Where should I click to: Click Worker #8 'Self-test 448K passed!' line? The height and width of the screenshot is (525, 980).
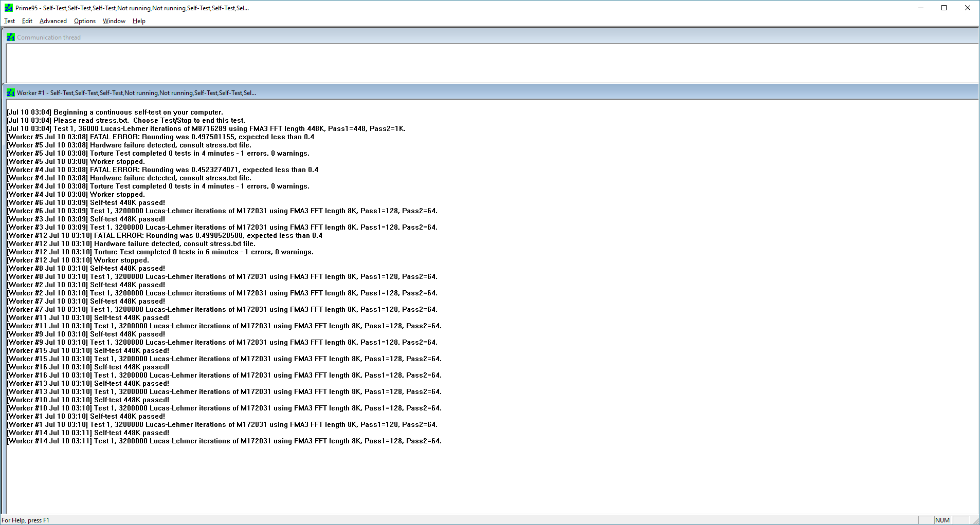tap(86, 268)
